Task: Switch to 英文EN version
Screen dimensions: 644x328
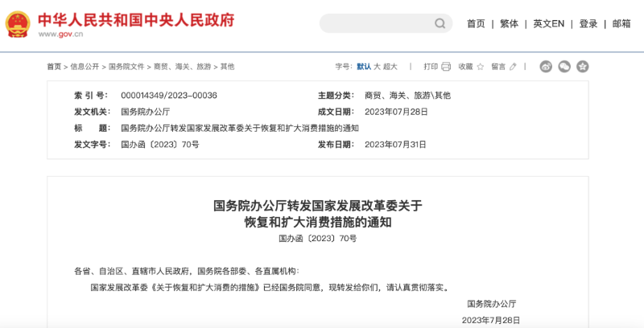Action: [549, 24]
